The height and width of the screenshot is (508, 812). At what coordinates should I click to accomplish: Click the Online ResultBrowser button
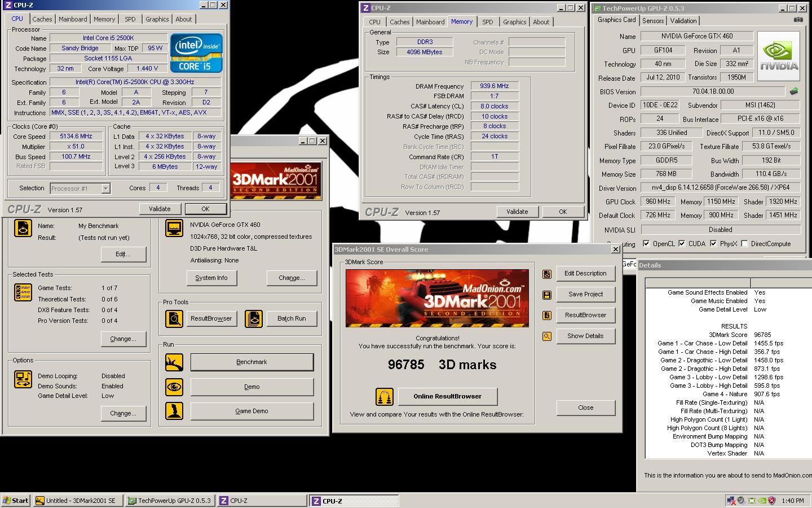[448, 396]
